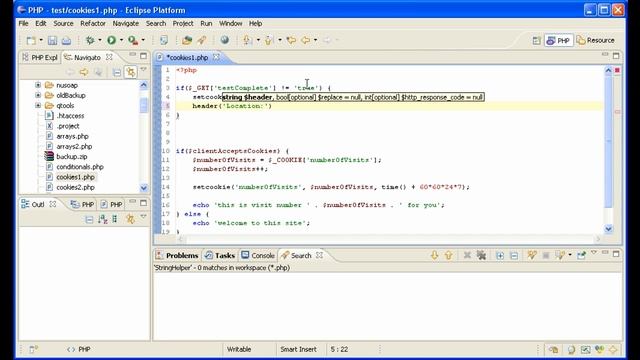Click the Sort alphabetically icon in Outline
The width and height of the screenshot is (640, 360).
[102, 220]
